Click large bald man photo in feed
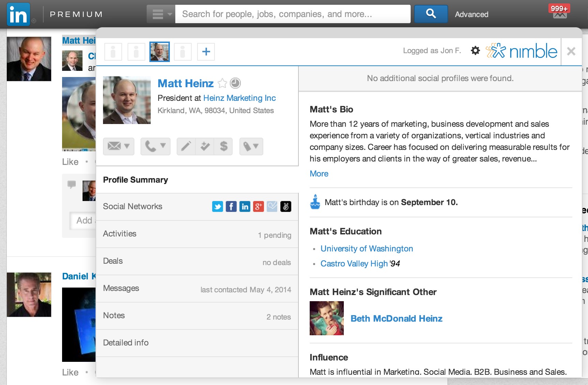Screen dimensions: 588x385 pos(29,59)
